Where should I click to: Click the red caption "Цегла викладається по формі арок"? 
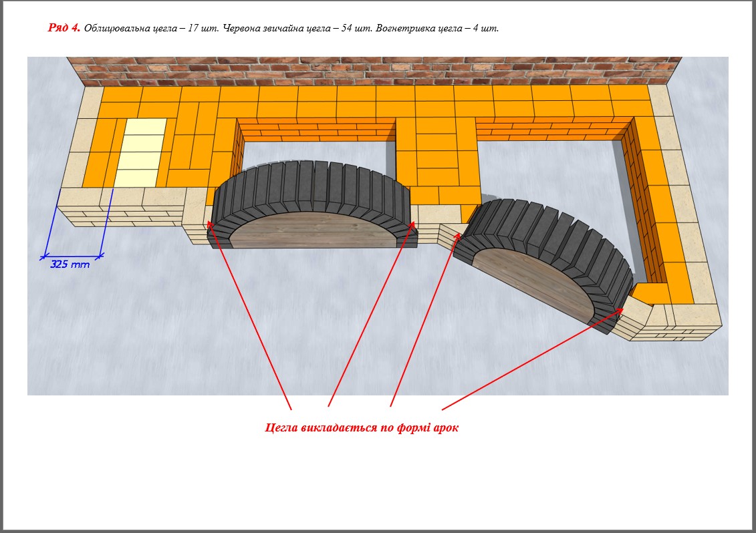pyautogui.click(x=362, y=427)
